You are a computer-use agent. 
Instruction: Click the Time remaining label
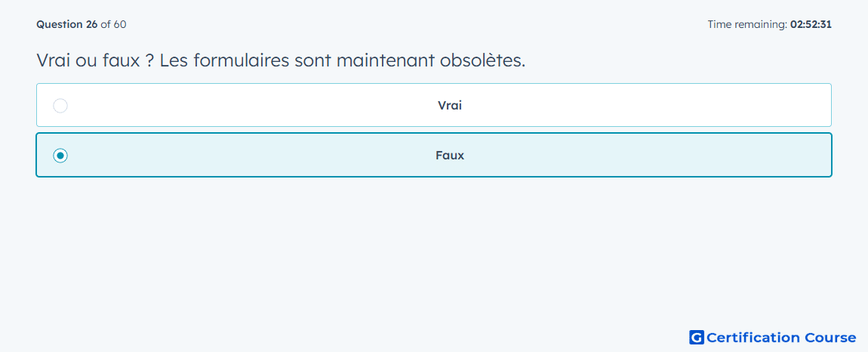click(x=747, y=24)
